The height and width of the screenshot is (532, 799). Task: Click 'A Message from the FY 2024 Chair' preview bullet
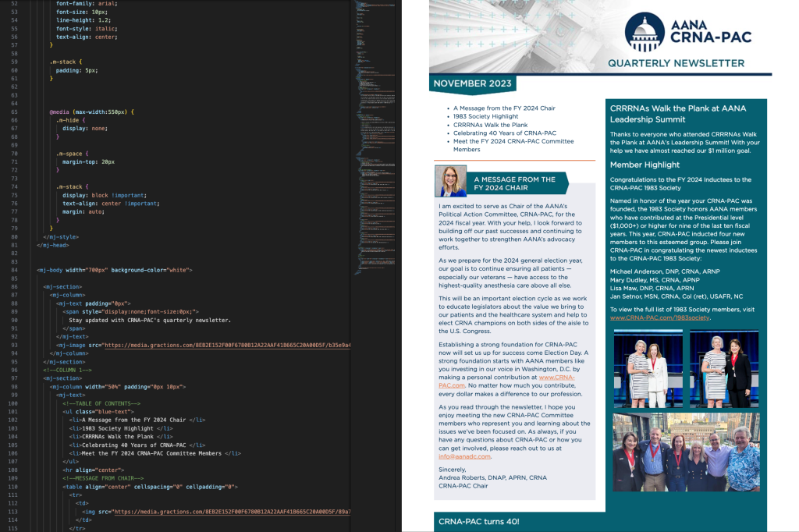(504, 108)
